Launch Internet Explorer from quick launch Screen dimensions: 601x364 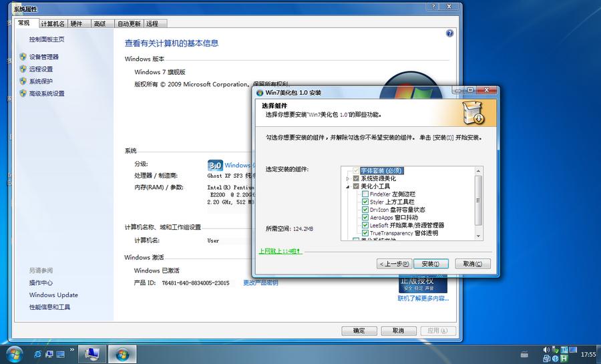coord(37,355)
